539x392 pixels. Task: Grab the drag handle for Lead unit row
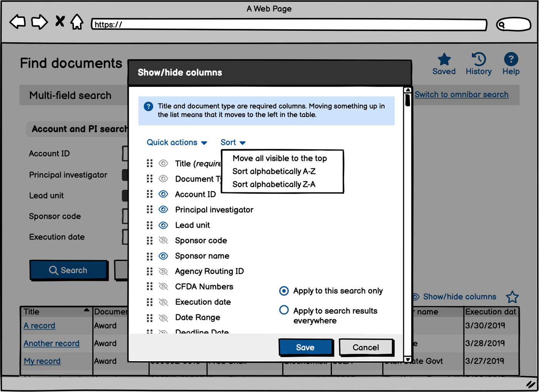(x=150, y=225)
